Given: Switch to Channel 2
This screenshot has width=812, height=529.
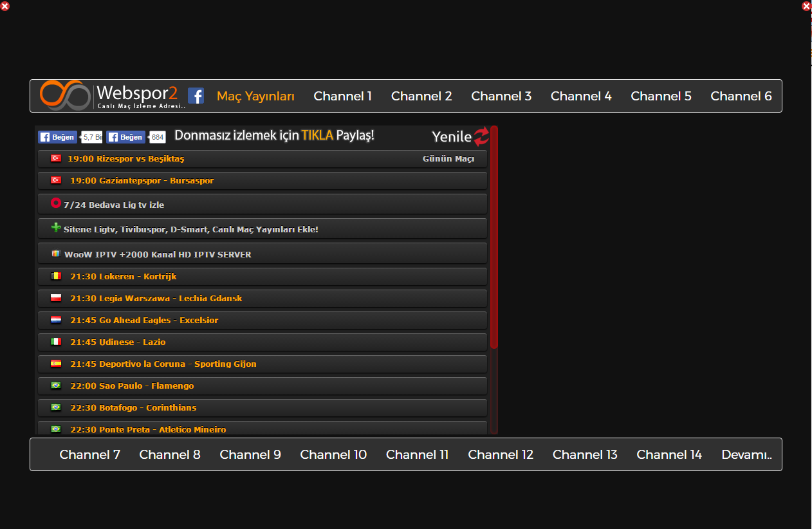Looking at the screenshot, I should pos(421,96).
